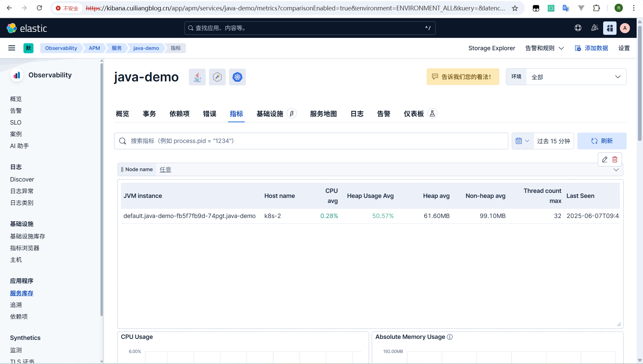This screenshot has width=643, height=364.
Task: Click the 任意 Node name value
Action: click(x=165, y=170)
